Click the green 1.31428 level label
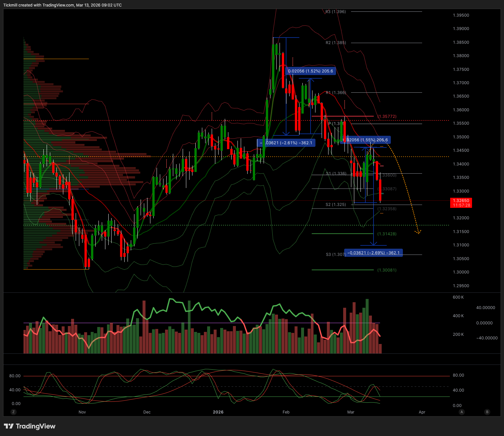The image size is (504, 436). [x=387, y=234]
